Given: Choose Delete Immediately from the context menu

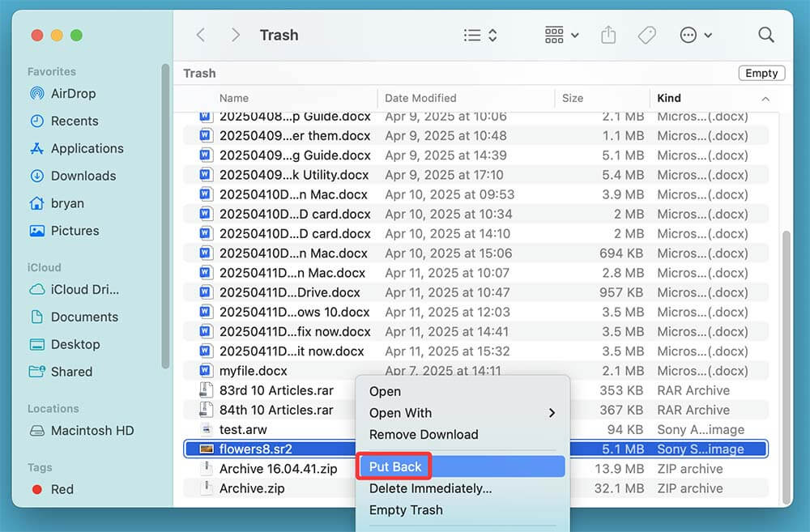Looking at the screenshot, I should 430,488.
